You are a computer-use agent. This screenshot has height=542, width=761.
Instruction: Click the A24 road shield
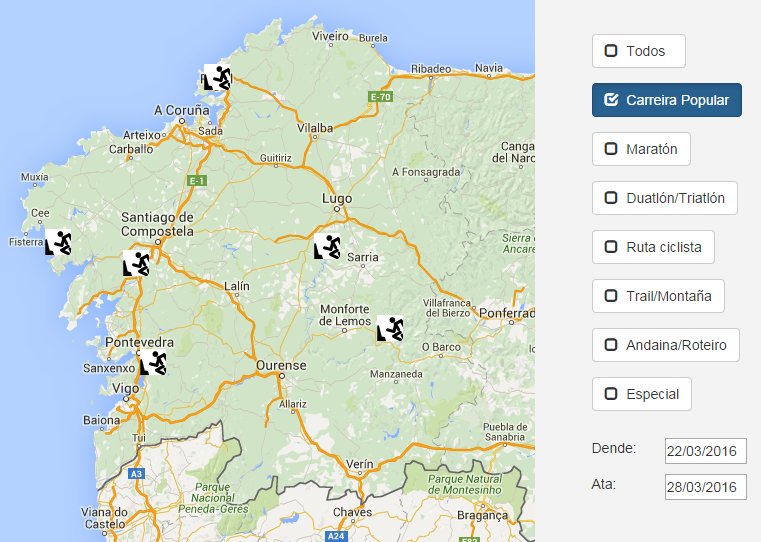(336, 536)
